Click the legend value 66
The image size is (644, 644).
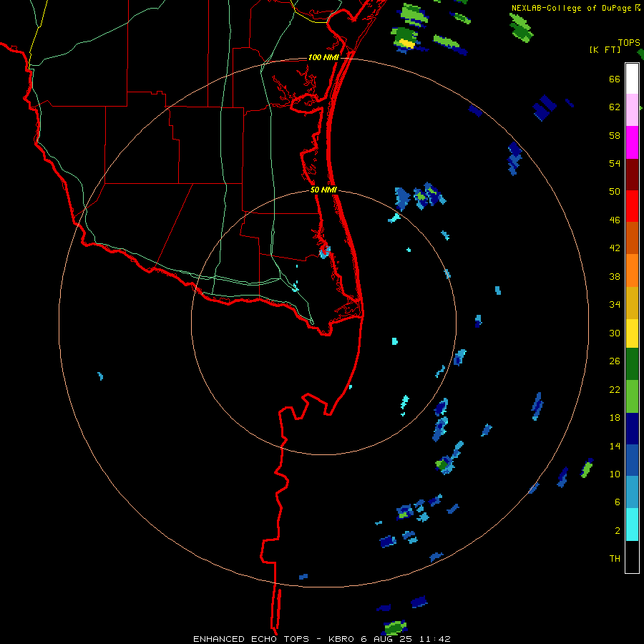[615, 79]
